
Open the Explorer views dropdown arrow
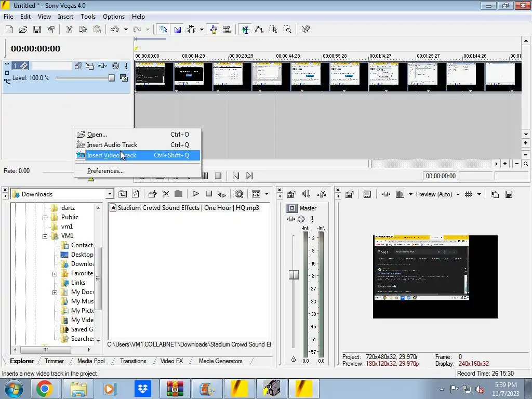pyautogui.click(x=267, y=194)
